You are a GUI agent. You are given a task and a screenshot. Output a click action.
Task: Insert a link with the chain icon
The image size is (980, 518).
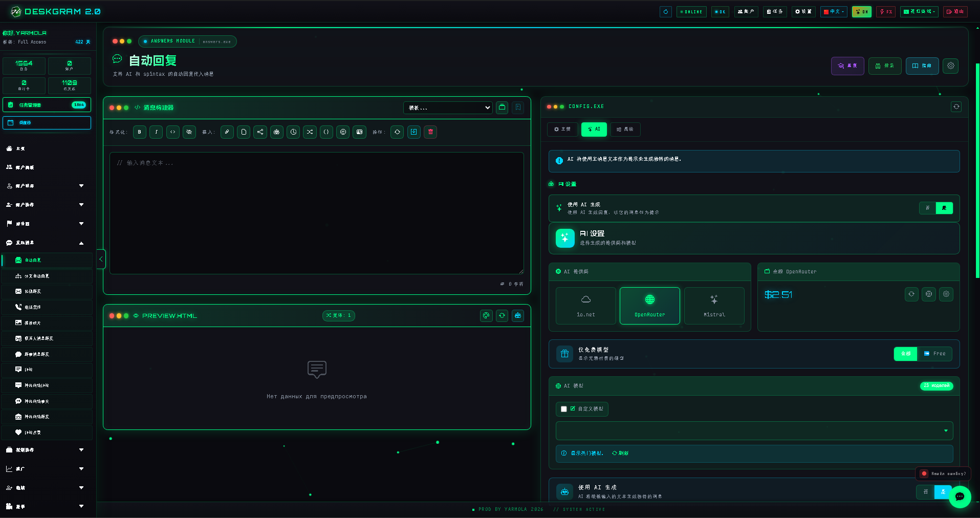click(227, 132)
